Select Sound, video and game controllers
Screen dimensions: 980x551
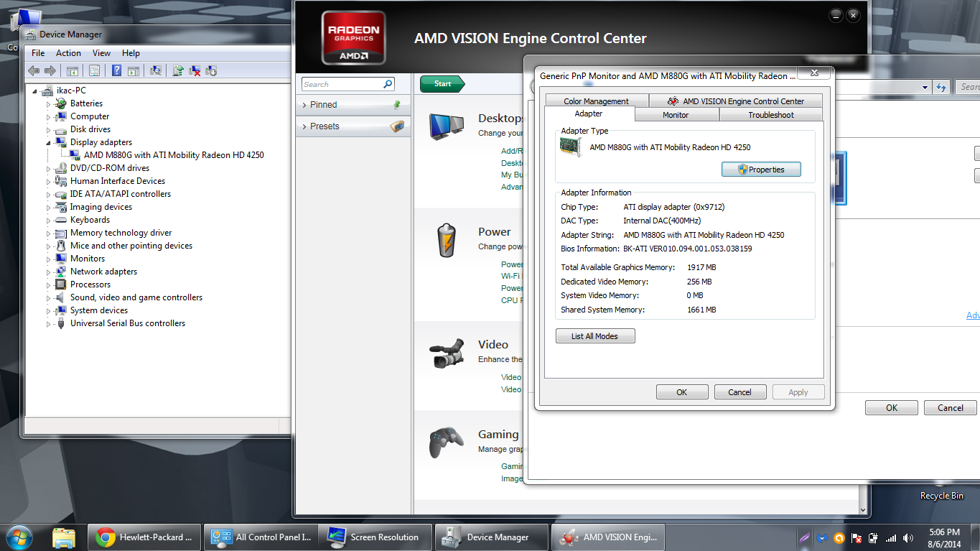[x=136, y=297]
